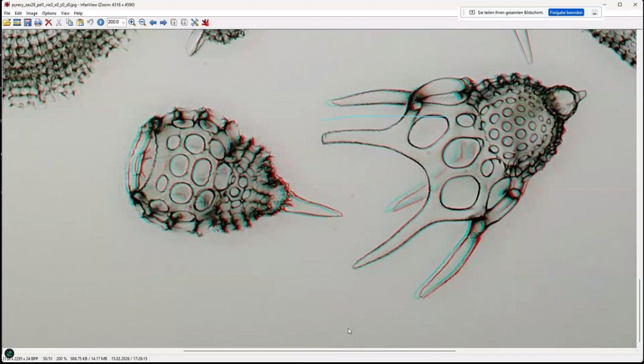Go to the previous image with the left arrow
644x364 pixels.
point(153,23)
